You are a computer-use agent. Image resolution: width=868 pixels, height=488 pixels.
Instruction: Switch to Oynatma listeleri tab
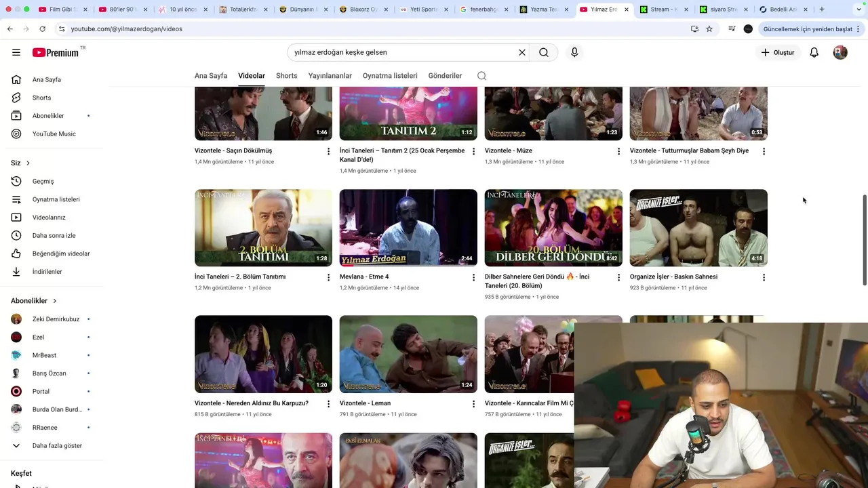[x=390, y=76]
